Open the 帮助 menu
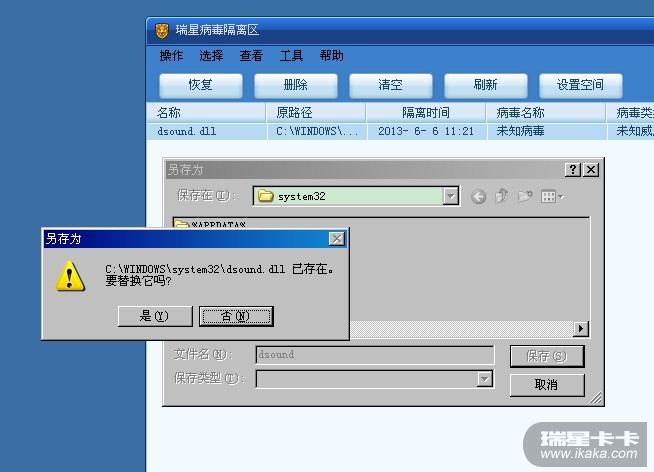 coord(332,56)
